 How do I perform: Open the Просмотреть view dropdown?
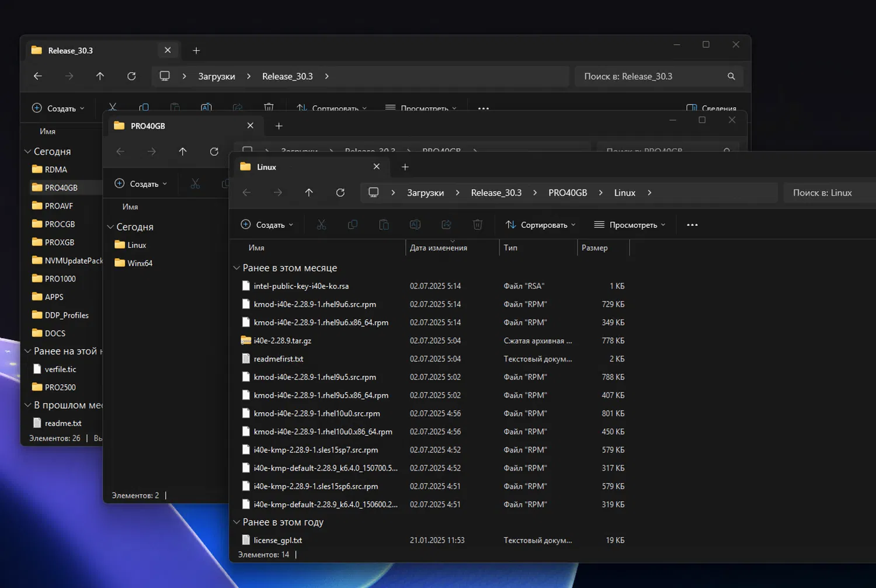[630, 225]
